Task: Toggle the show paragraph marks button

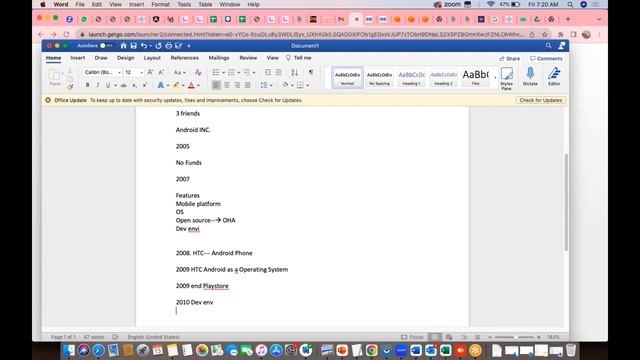Action: pyautogui.click(x=311, y=72)
